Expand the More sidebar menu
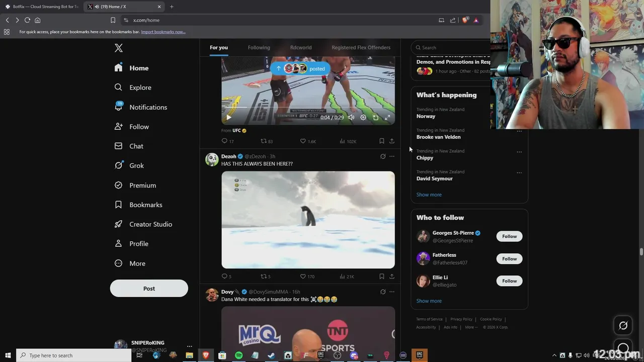644x362 pixels. coord(130,263)
